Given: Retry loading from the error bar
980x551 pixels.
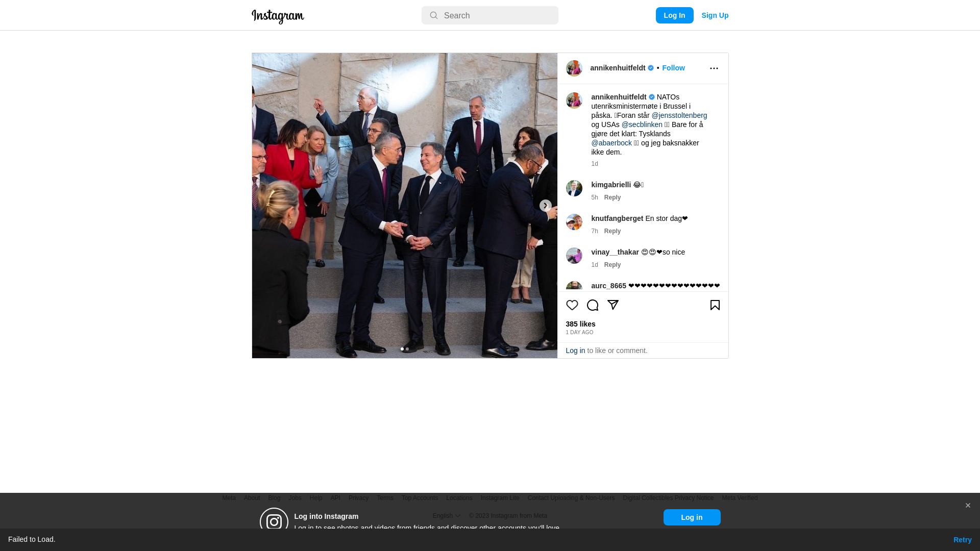Looking at the screenshot, I should [962, 540].
